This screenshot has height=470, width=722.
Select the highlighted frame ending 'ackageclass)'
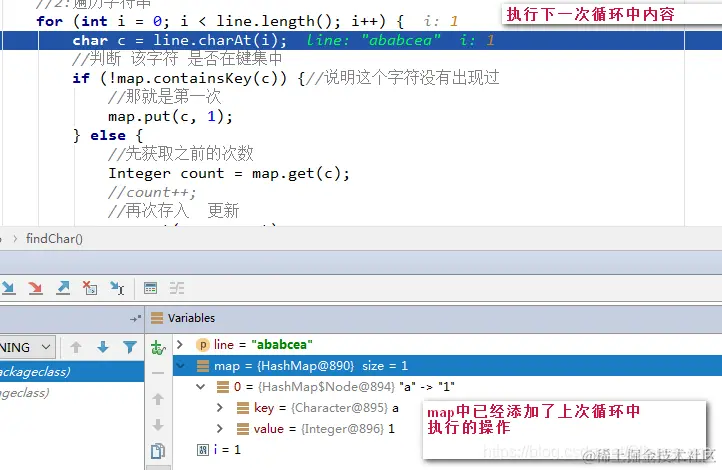(x=72, y=371)
